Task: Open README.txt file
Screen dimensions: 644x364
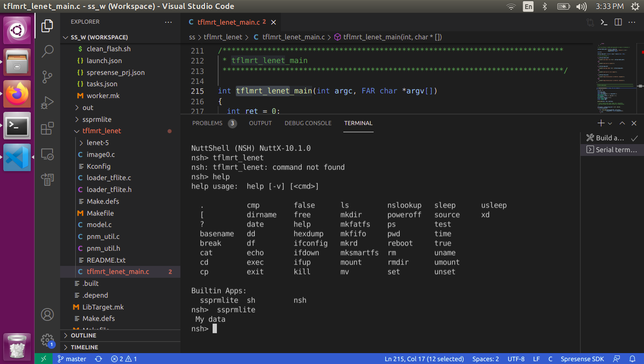Action: [120, 260]
